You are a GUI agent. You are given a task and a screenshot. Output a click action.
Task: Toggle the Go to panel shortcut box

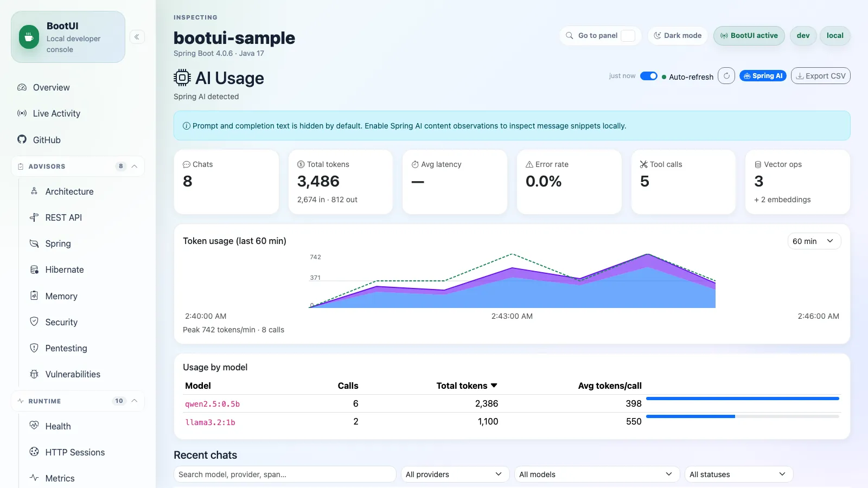(628, 36)
